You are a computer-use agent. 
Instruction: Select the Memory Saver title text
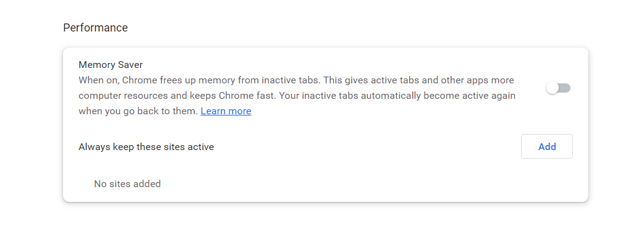pyautogui.click(x=111, y=65)
